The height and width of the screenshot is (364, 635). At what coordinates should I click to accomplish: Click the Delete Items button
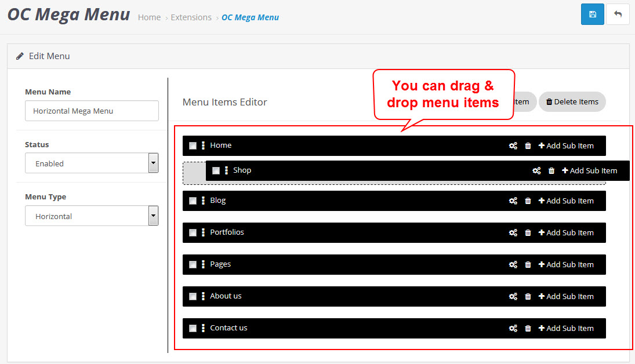(x=572, y=101)
